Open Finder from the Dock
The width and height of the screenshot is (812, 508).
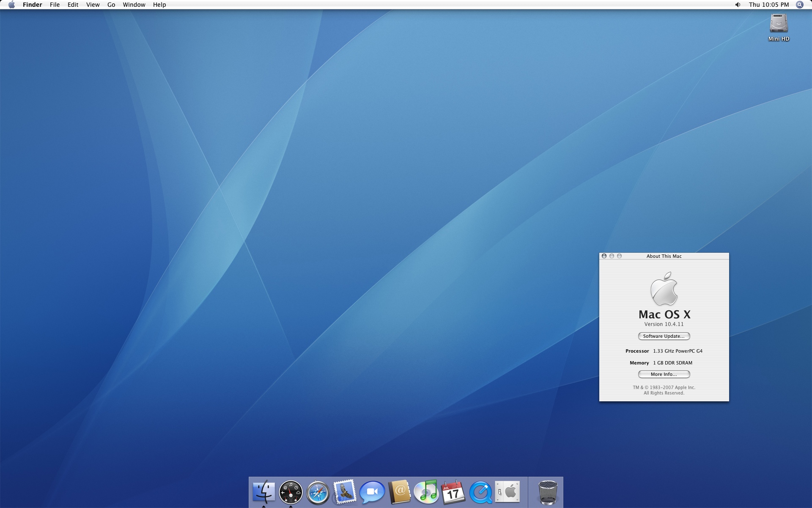pyautogui.click(x=263, y=492)
